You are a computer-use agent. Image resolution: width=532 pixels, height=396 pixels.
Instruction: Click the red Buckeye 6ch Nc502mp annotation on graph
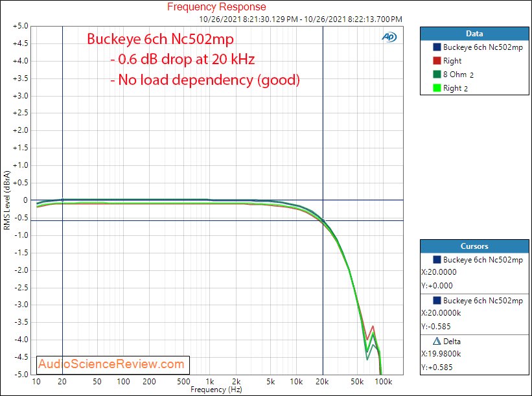coord(160,39)
